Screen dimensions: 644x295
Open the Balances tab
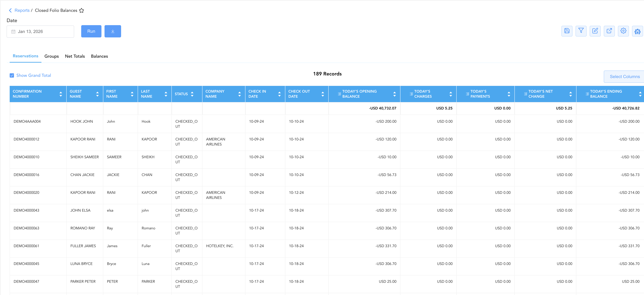pyautogui.click(x=99, y=56)
